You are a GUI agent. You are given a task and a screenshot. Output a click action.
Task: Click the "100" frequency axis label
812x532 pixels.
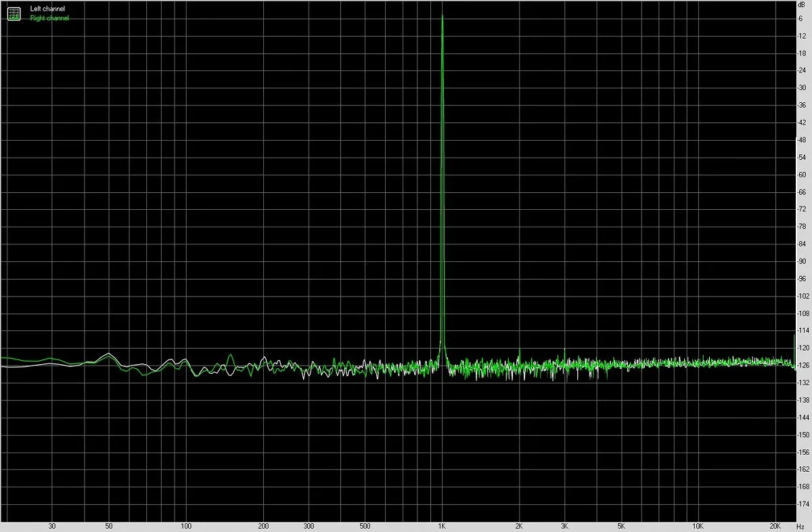(186, 526)
